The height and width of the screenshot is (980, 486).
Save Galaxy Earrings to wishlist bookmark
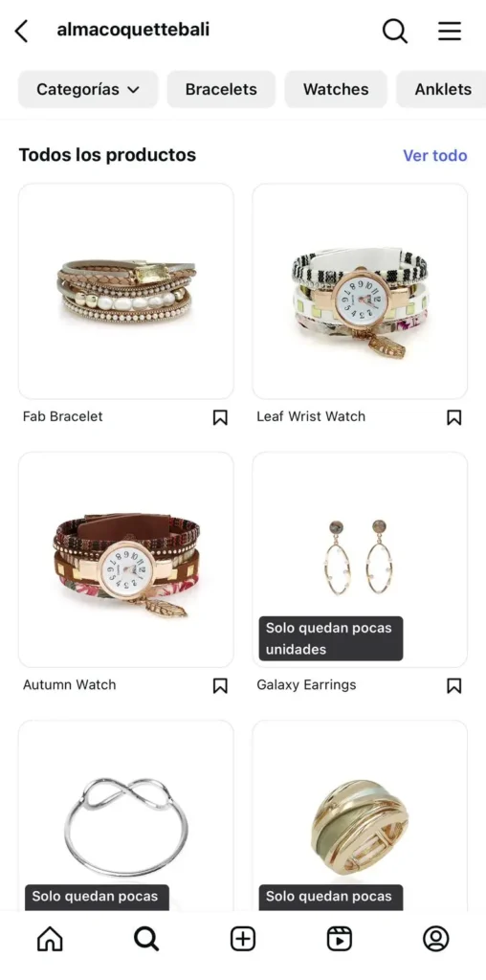click(x=454, y=685)
